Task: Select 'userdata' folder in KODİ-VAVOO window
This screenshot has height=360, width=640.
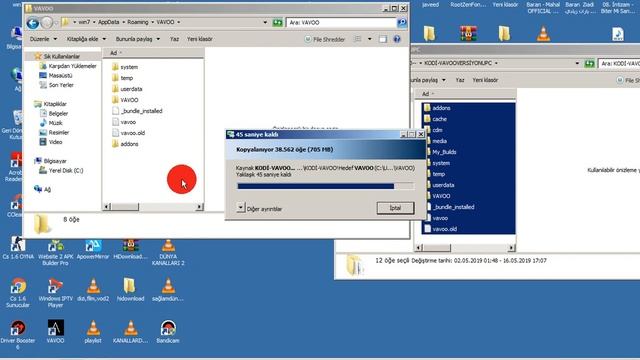Action: pos(439,185)
